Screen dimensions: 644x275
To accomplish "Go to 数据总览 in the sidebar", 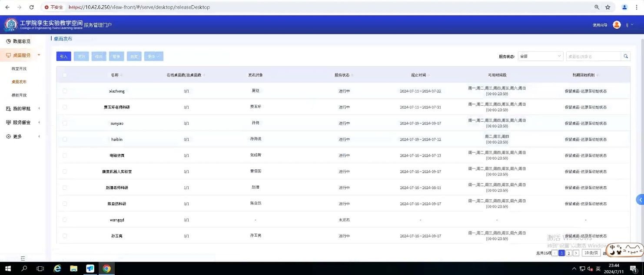I will [21, 41].
